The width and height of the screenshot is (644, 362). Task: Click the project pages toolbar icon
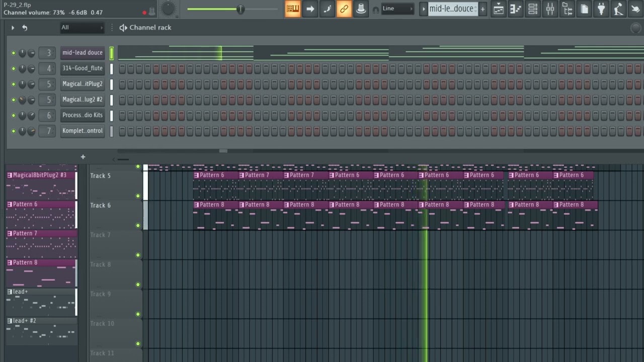(584, 9)
